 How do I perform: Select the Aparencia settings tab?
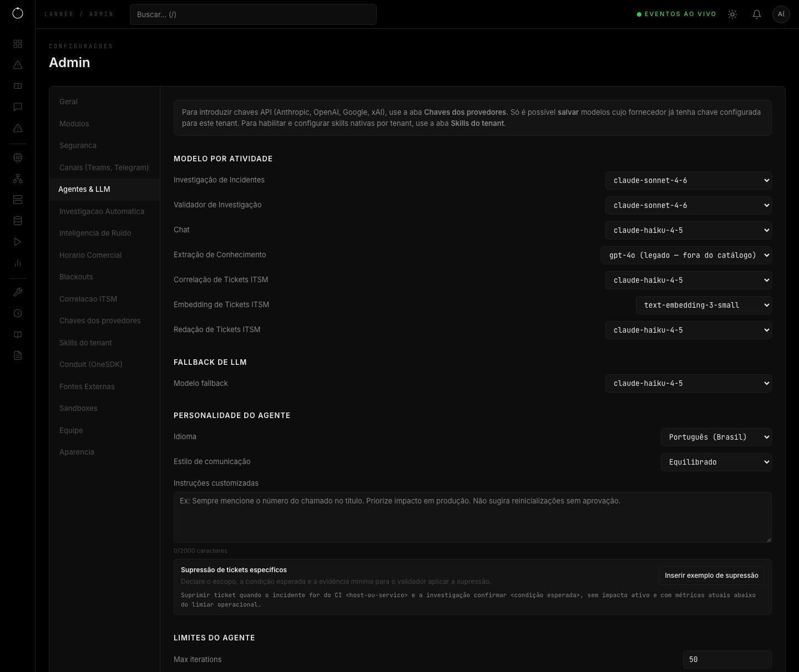pyautogui.click(x=105, y=452)
